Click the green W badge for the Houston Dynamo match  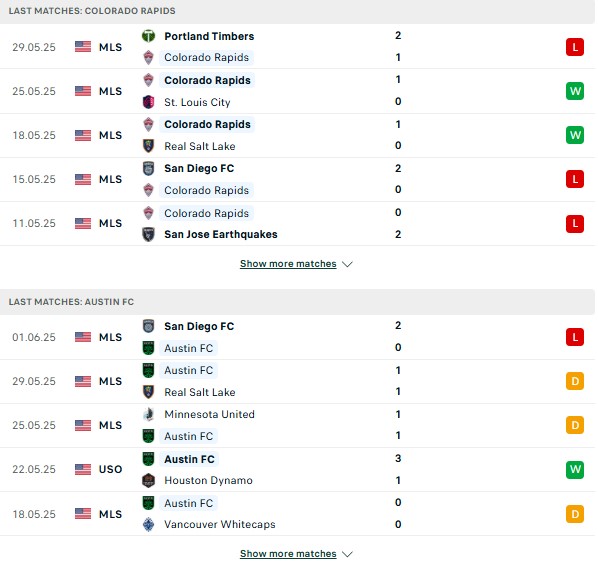coord(575,469)
